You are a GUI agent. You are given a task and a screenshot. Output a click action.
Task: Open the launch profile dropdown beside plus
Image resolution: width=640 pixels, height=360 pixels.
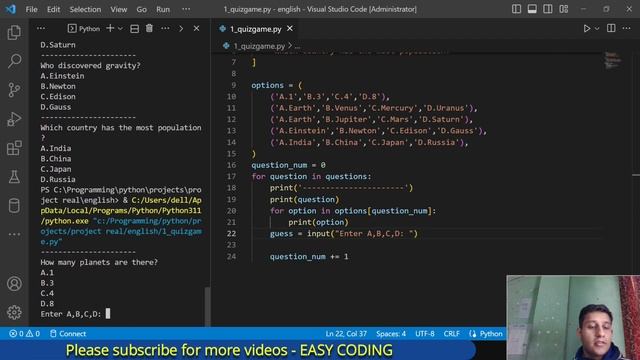click(x=120, y=29)
